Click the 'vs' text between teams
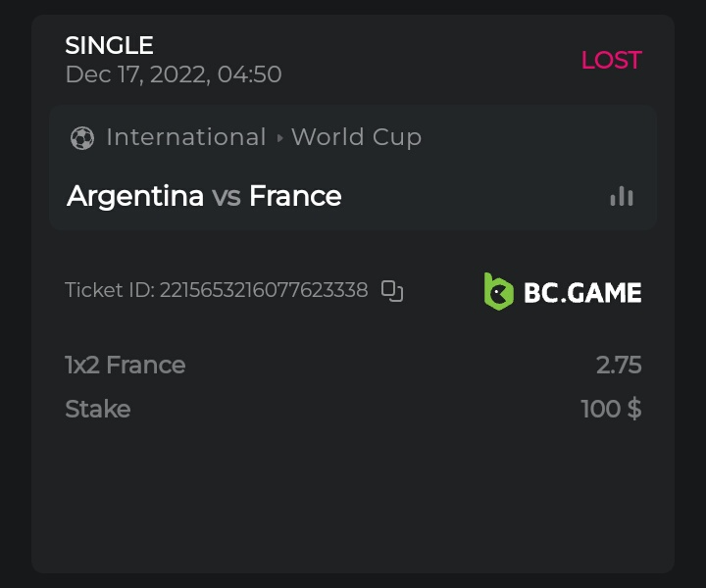Screen dimensions: 706x588 [226, 196]
